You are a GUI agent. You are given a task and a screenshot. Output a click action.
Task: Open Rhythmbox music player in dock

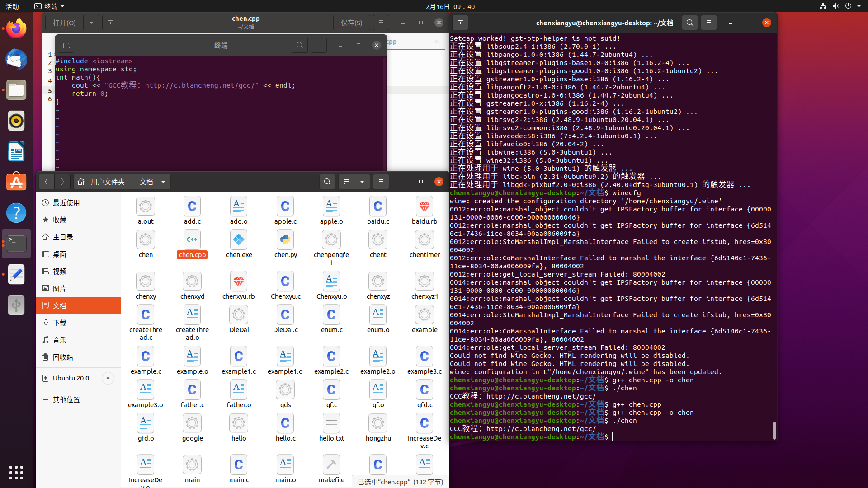coord(16,121)
